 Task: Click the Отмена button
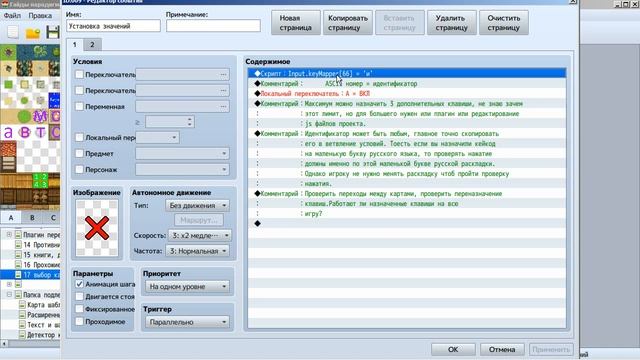(502, 349)
